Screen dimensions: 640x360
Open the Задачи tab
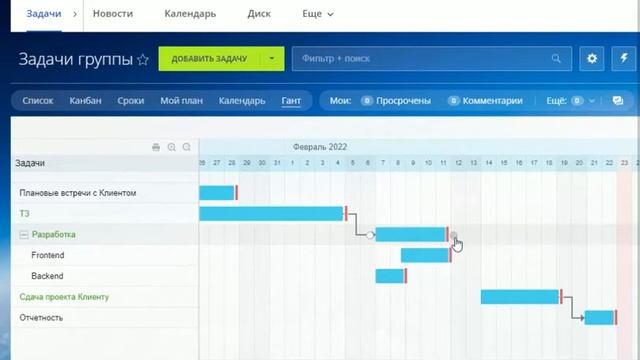tap(44, 13)
